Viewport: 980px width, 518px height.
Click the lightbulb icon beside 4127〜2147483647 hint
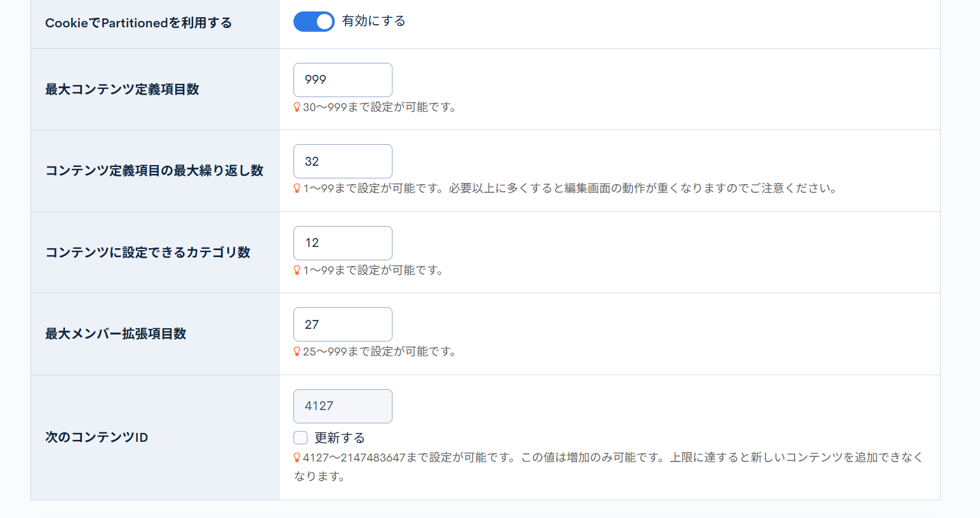click(297, 458)
